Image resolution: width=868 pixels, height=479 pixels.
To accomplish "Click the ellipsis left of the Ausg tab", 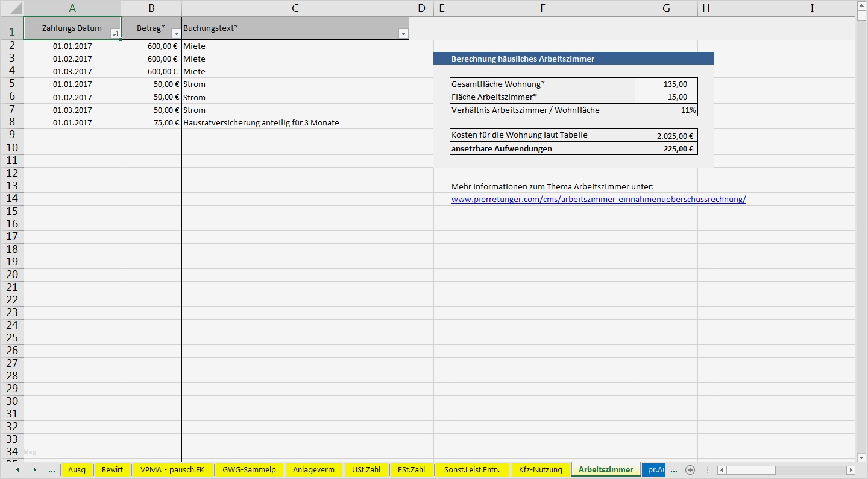I will pos(52,469).
